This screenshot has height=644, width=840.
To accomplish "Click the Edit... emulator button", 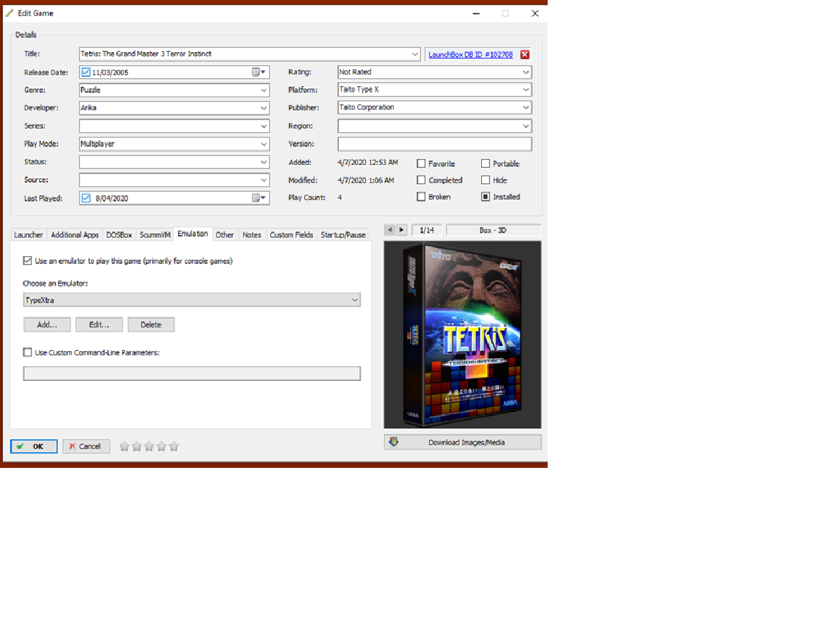I will 99,325.
